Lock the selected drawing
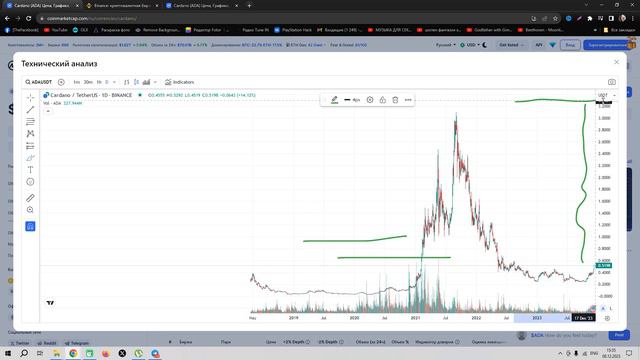 coord(382,100)
